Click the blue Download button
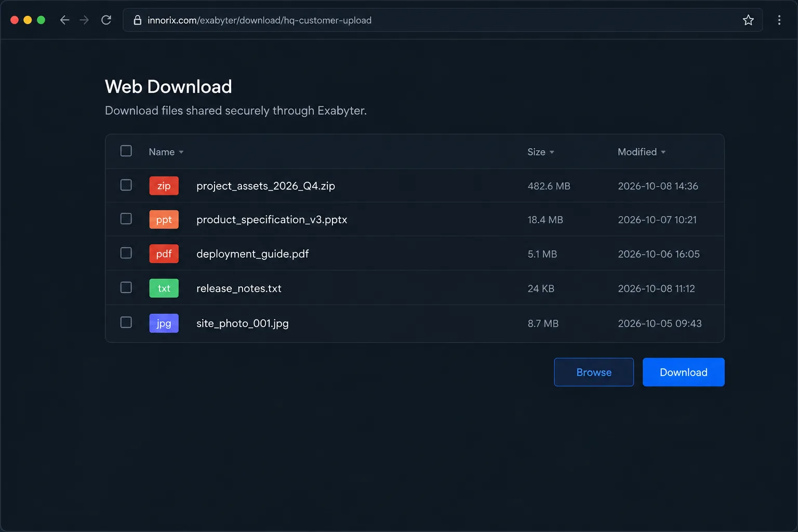Viewport: 798px width, 532px height. click(x=684, y=372)
